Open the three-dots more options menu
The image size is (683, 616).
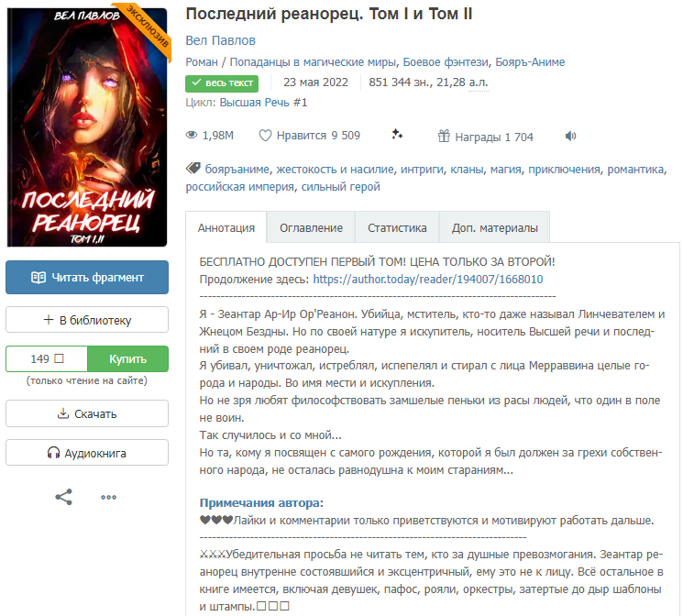tap(108, 497)
